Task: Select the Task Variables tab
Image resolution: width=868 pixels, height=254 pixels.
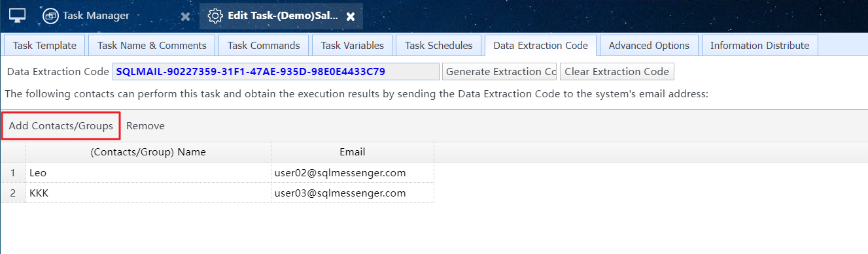Action: [x=352, y=46]
